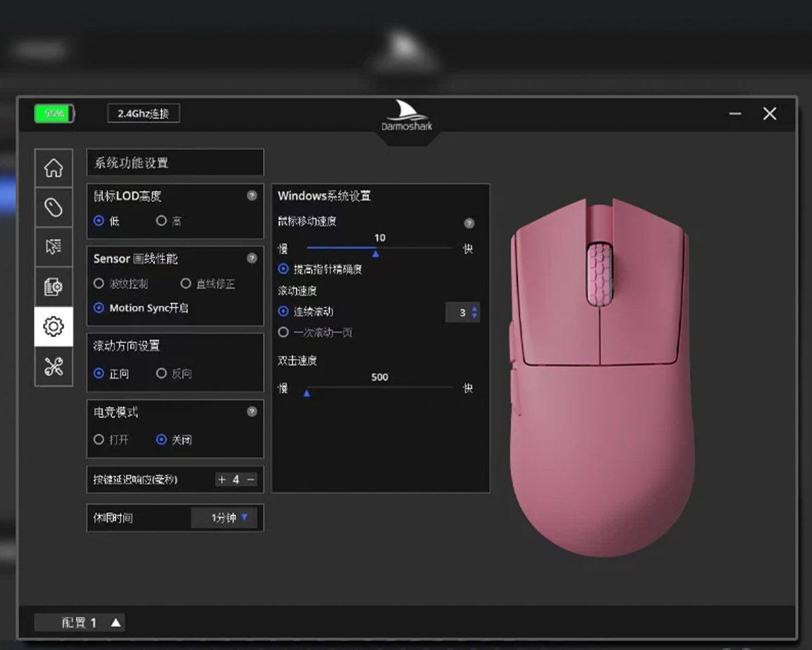Open the mouse button settings icon
812x650 pixels.
54,207
